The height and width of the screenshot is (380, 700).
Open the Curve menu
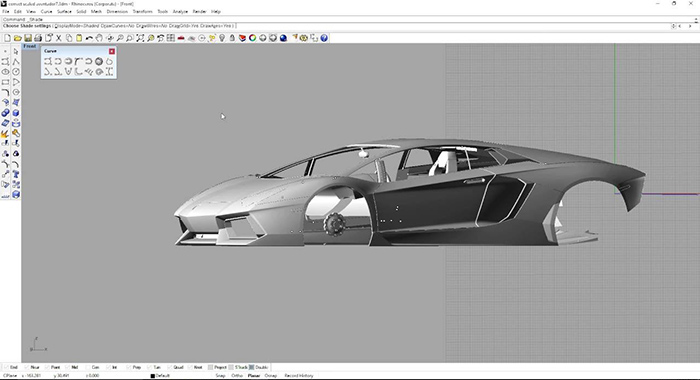click(46, 12)
